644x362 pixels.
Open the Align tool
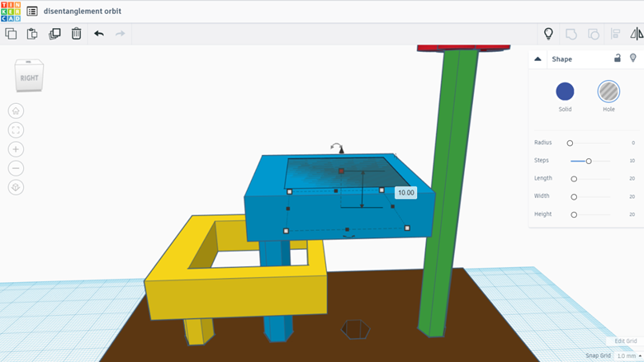[615, 34]
